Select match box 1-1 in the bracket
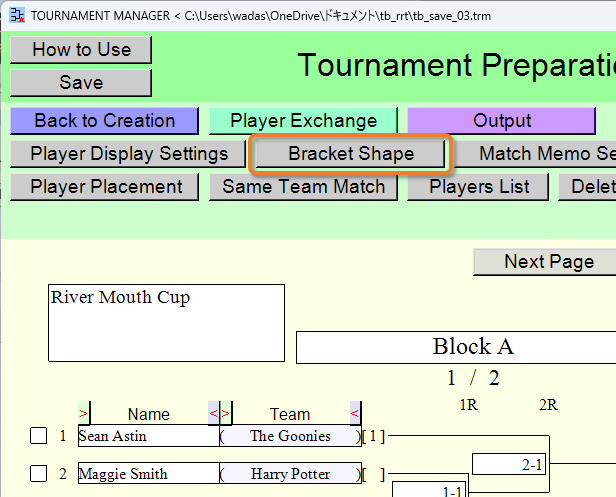616x497 pixels. point(429,490)
